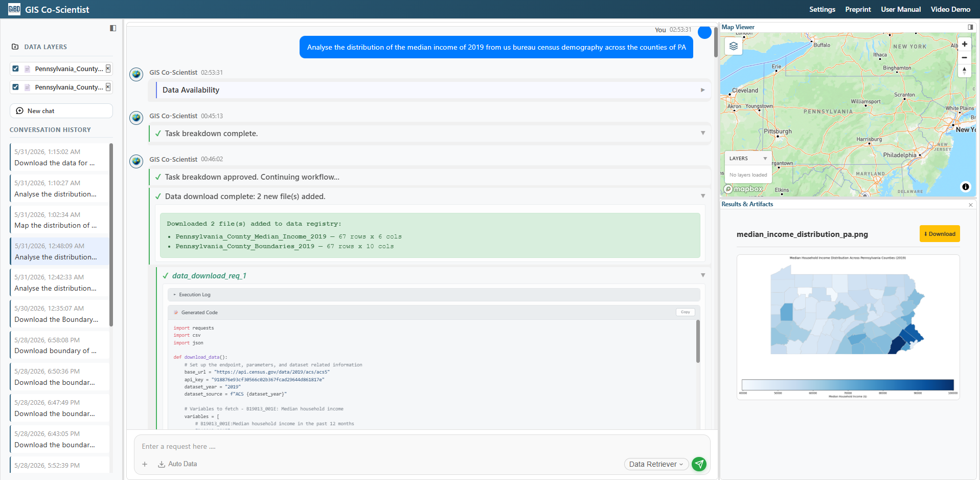This screenshot has height=480, width=980.
Task: Collapse the map LAYERS legend
Action: (765, 159)
